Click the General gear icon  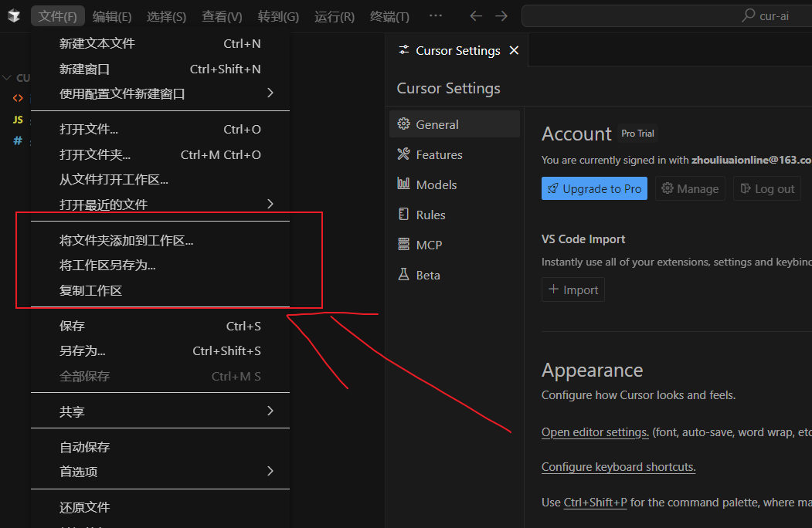403,124
